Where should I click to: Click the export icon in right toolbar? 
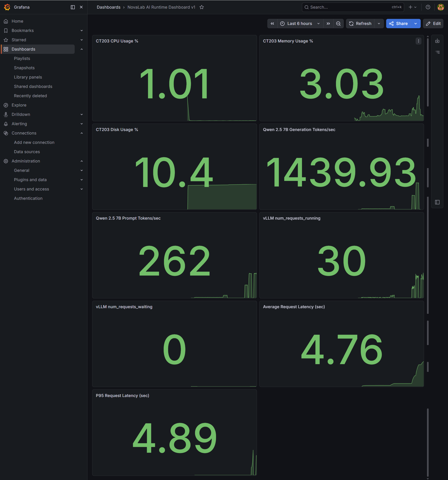437,41
